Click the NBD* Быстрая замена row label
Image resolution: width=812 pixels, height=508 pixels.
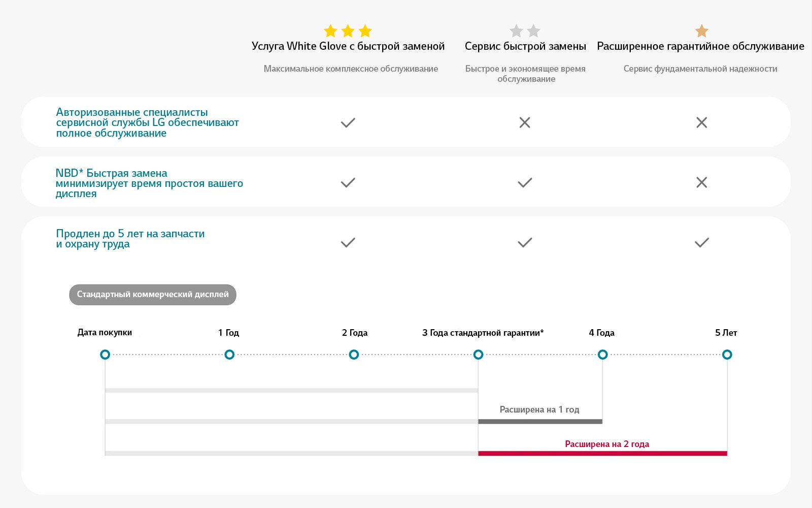149,183
